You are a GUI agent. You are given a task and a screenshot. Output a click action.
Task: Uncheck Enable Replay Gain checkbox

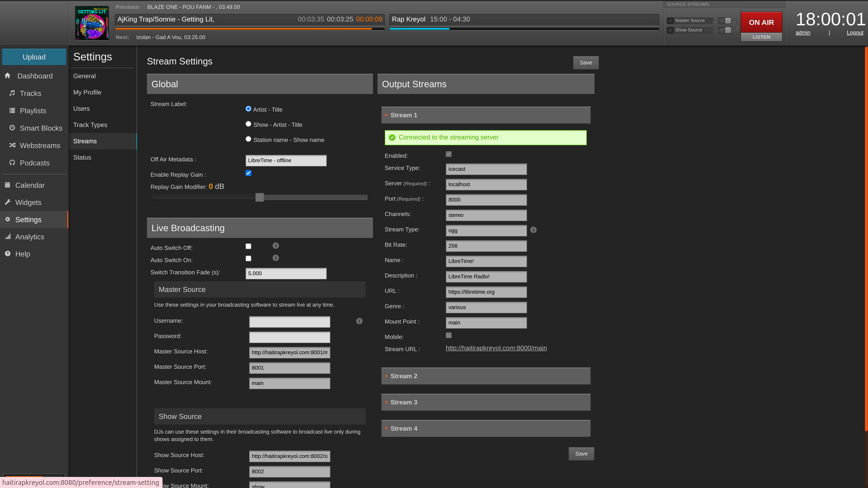(248, 173)
